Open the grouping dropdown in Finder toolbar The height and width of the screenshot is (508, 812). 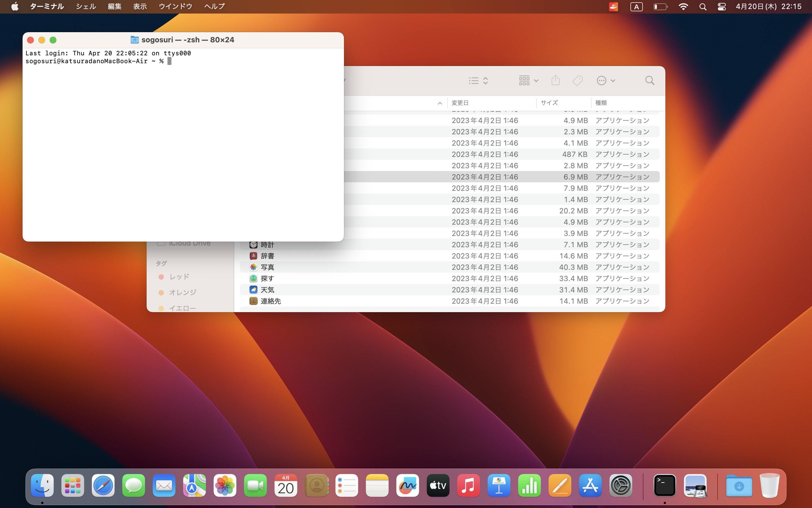coord(528,81)
